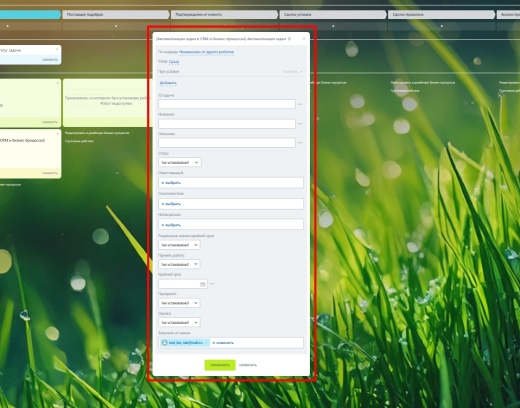520x408 pixels.
Task: Open the calendar picker in Крайний срок field
Action: point(202,284)
